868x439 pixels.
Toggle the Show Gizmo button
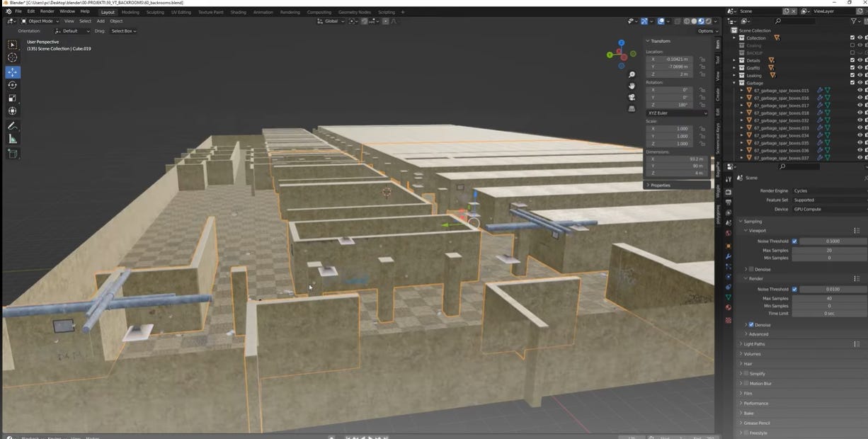pyautogui.click(x=644, y=21)
